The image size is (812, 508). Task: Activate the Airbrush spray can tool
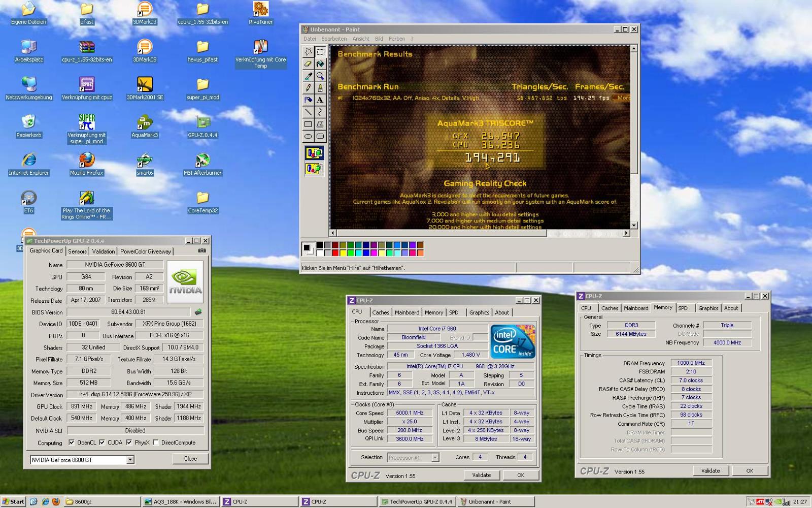click(308, 100)
